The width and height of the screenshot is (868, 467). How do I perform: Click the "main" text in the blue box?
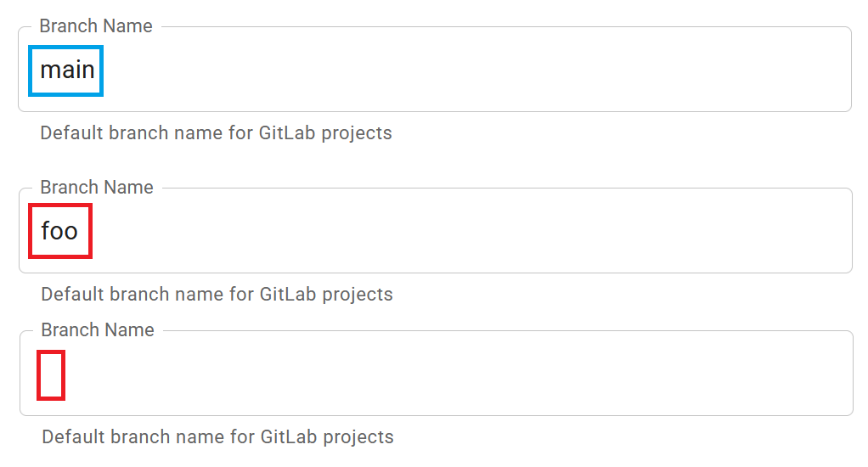(x=67, y=70)
